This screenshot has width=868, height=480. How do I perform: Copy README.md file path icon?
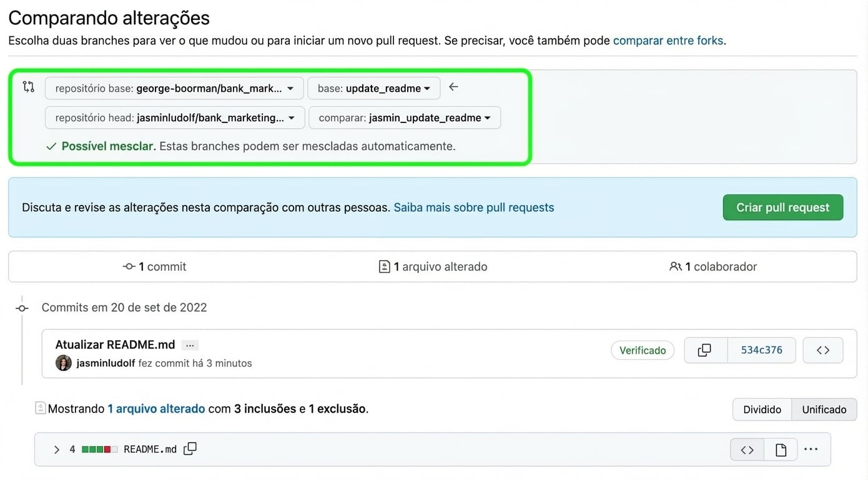coord(190,449)
